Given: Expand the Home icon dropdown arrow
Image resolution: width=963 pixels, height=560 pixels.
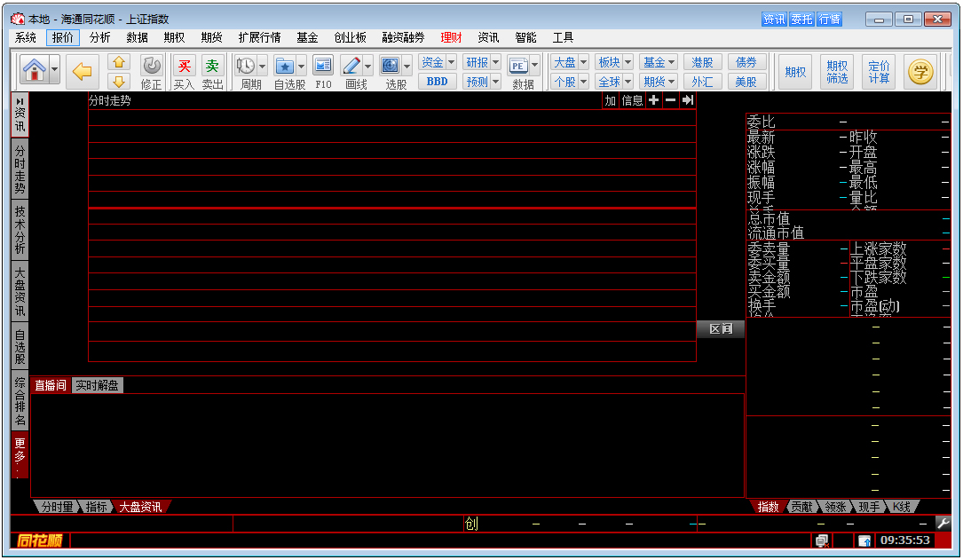Looking at the screenshot, I should (55, 69).
